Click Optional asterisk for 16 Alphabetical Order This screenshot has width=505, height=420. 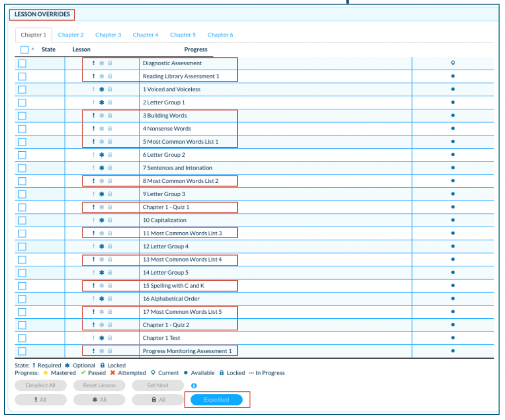(x=102, y=299)
